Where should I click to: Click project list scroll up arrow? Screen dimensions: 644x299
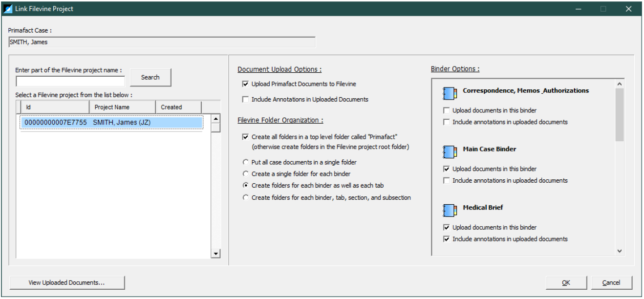(215, 119)
